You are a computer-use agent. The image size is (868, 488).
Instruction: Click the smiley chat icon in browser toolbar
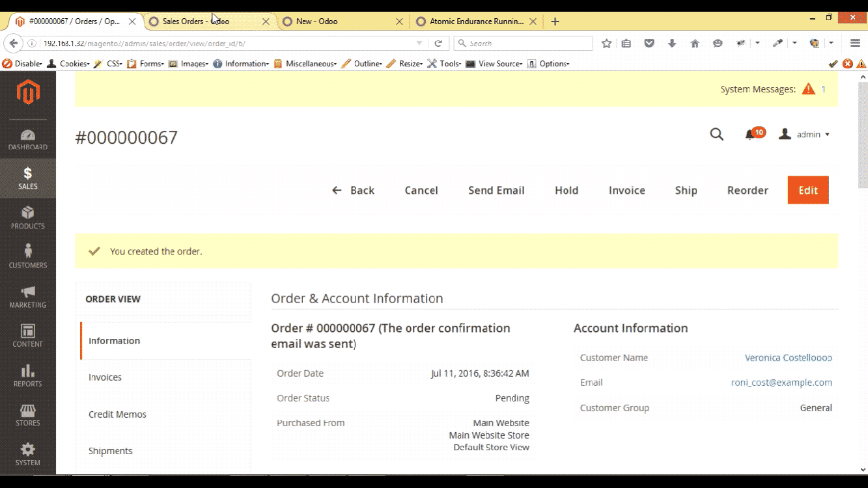pyautogui.click(x=718, y=44)
